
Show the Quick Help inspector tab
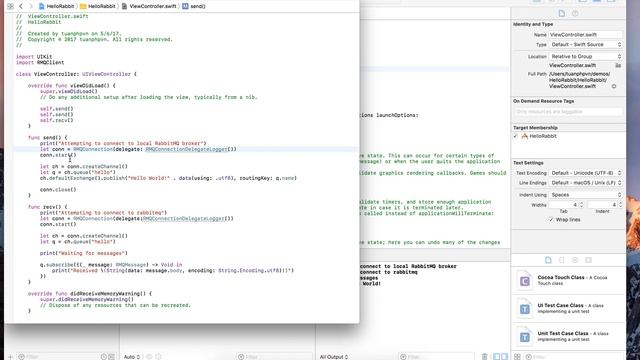tap(575, 13)
